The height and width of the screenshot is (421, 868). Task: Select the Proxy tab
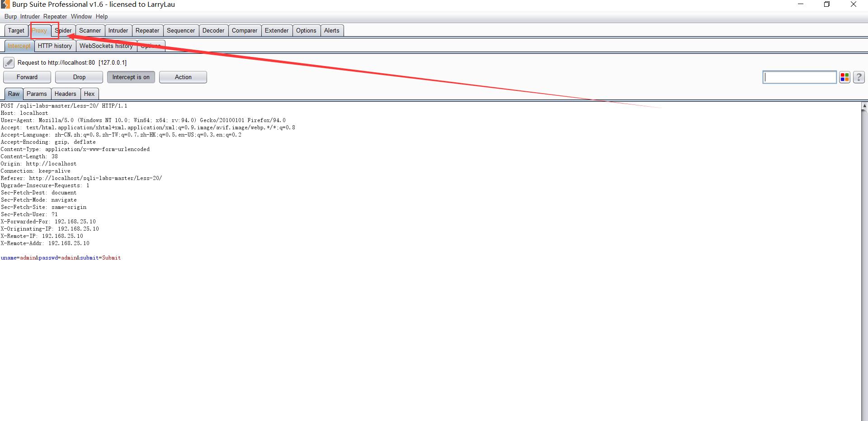(x=39, y=31)
